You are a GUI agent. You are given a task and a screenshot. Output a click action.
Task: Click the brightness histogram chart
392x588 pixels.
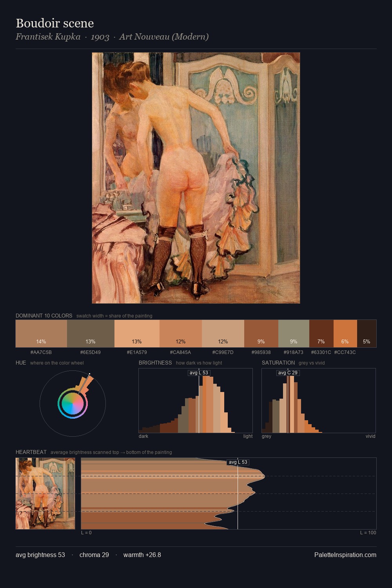196,401
